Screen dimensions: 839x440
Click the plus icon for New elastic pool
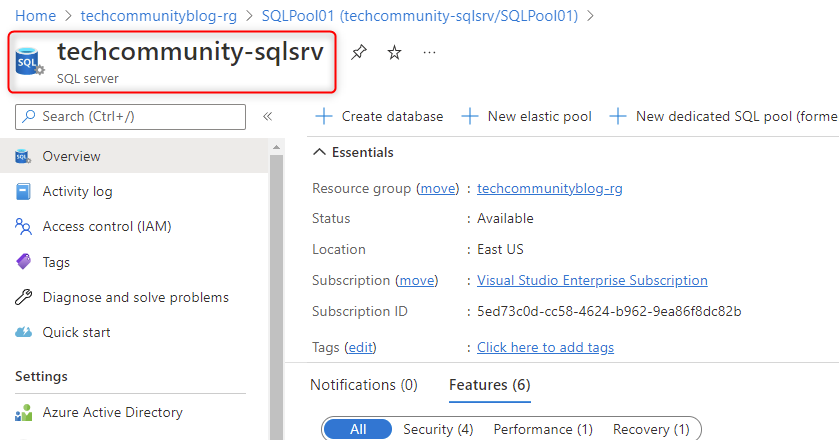tap(469, 116)
